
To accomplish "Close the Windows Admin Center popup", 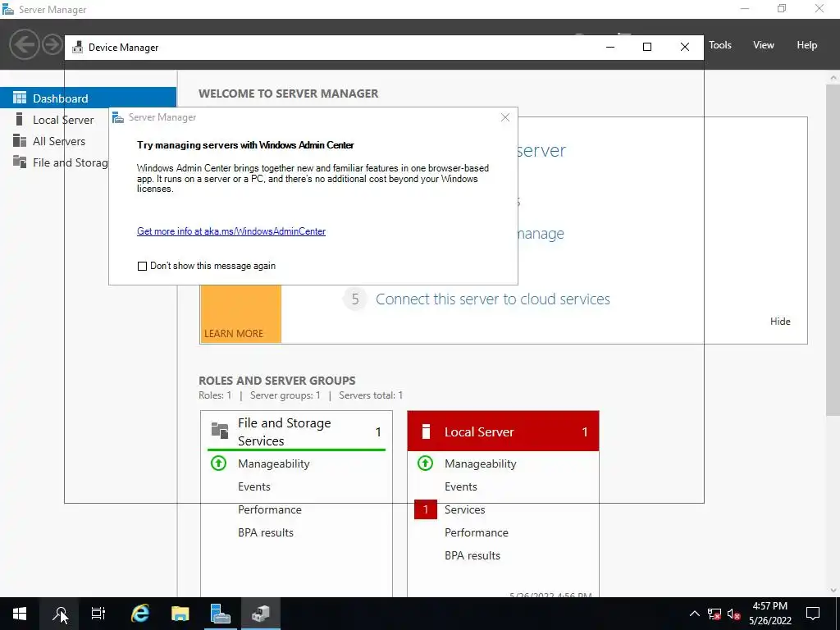I will (505, 117).
